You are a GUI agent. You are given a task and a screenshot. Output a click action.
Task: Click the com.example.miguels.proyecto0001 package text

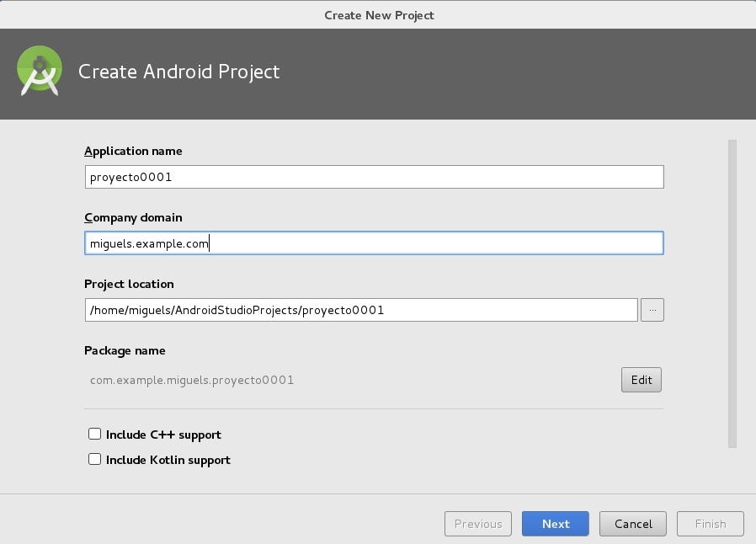tap(192, 381)
